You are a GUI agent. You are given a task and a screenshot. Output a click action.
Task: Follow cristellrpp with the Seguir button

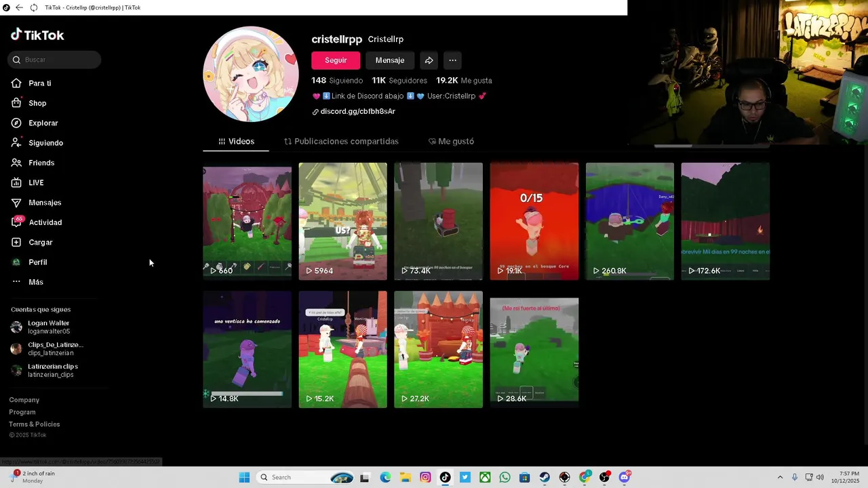336,60
